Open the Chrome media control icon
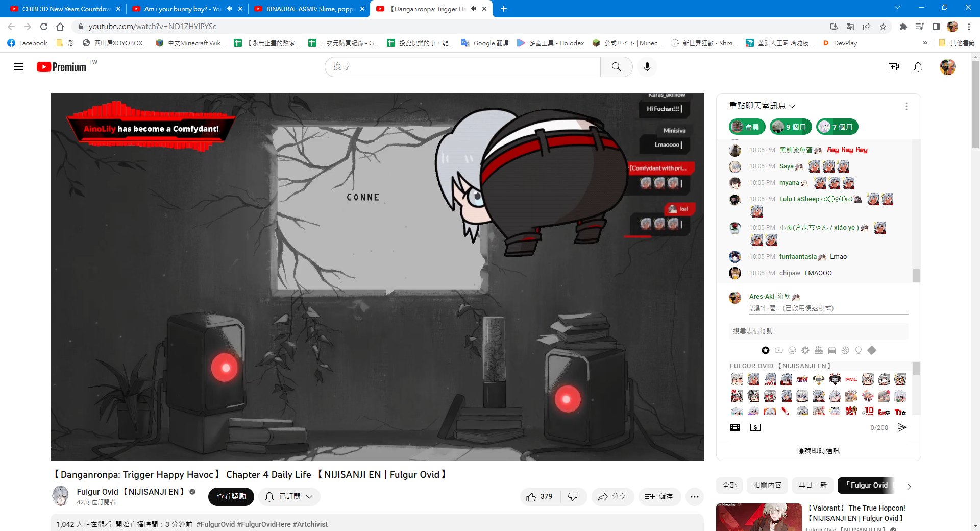 pyautogui.click(x=919, y=27)
